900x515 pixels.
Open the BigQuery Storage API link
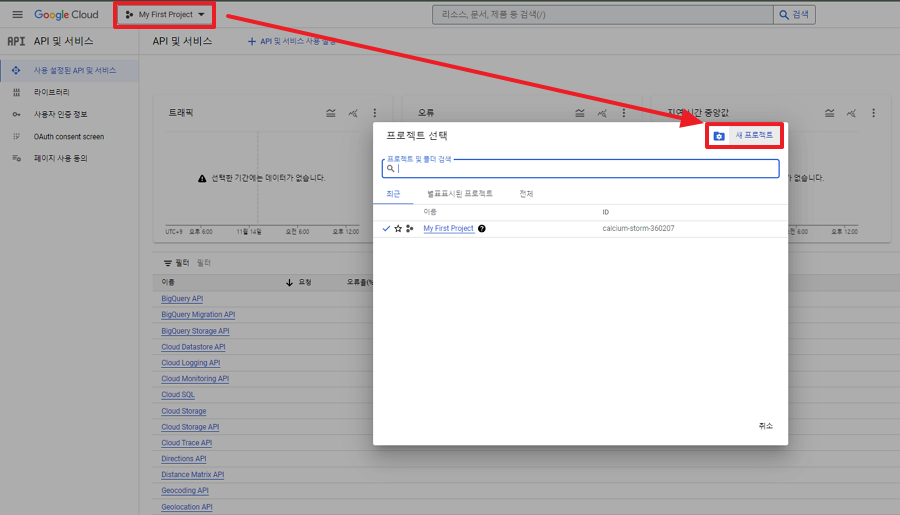click(x=195, y=331)
